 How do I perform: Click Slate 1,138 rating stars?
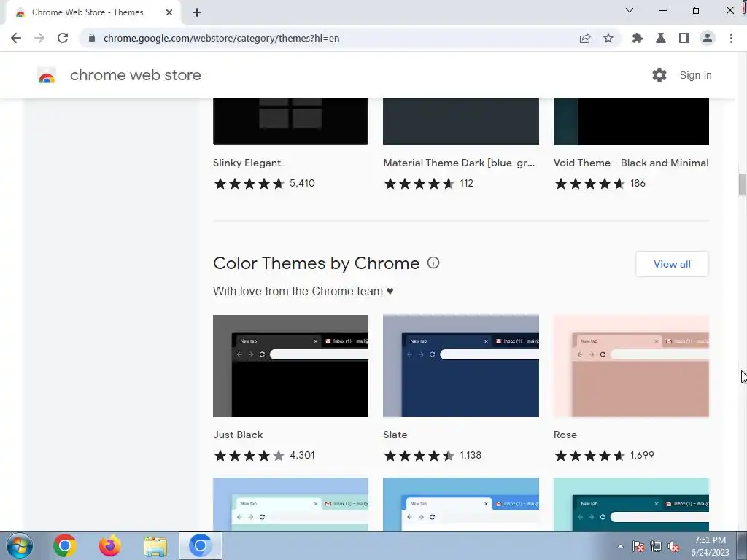[x=419, y=456]
